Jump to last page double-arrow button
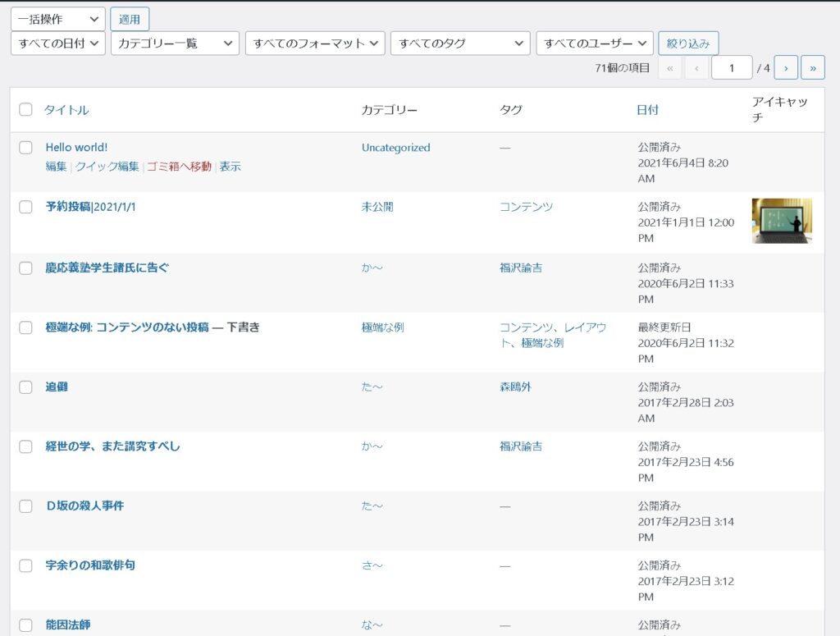Viewport: 840px width, 636px height. 813,68
